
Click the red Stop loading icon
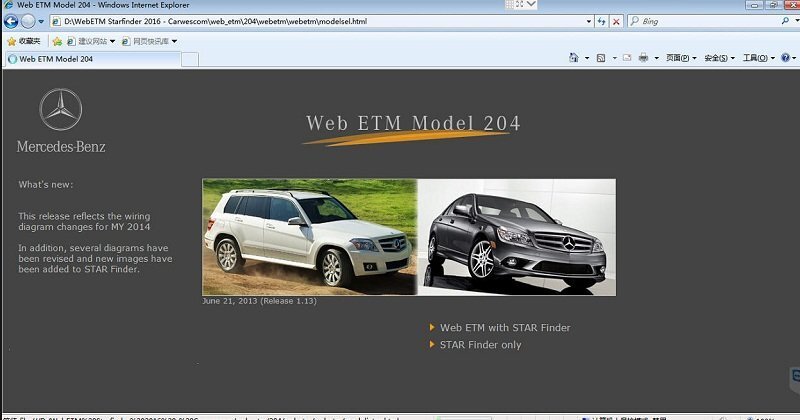pyautogui.click(x=615, y=21)
